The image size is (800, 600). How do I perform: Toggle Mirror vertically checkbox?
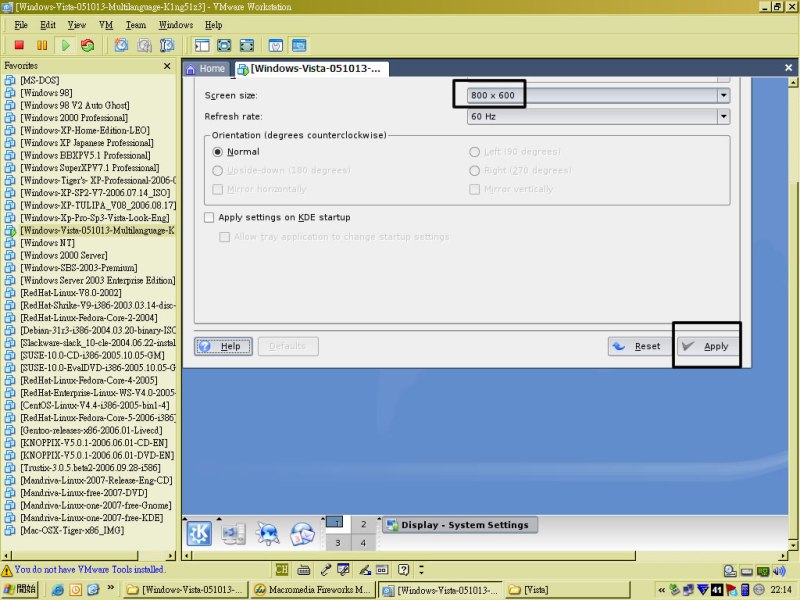pos(474,189)
